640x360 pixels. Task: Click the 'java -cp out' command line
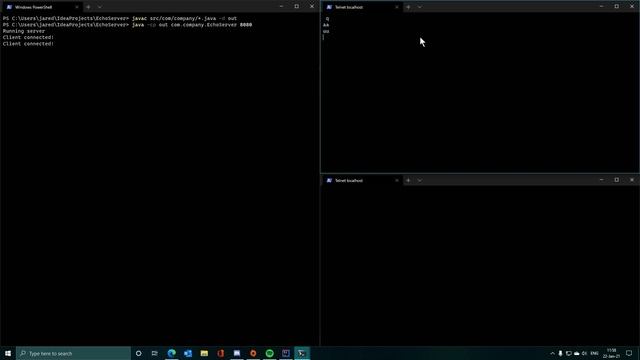tap(127, 24)
